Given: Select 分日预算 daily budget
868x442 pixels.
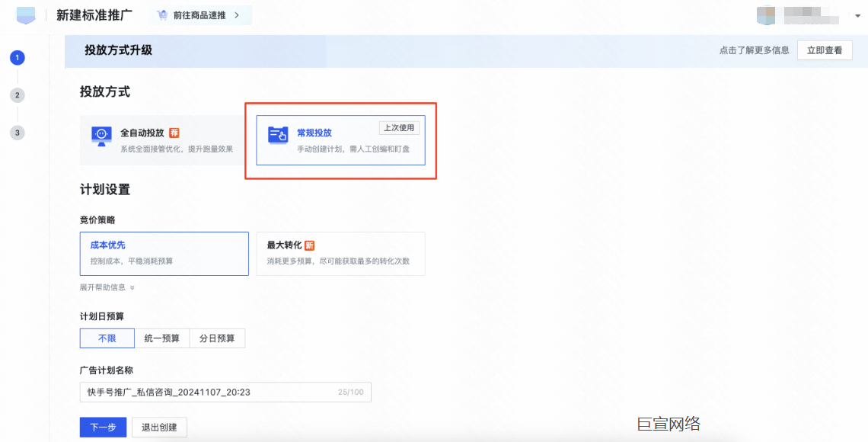Looking at the screenshot, I should pyautogui.click(x=217, y=338).
